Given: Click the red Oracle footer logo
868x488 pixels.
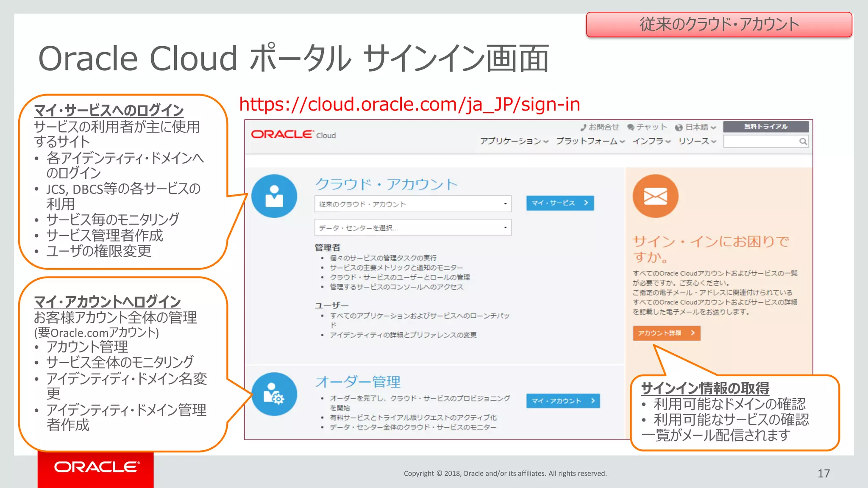Looking at the screenshot, I should (96, 469).
